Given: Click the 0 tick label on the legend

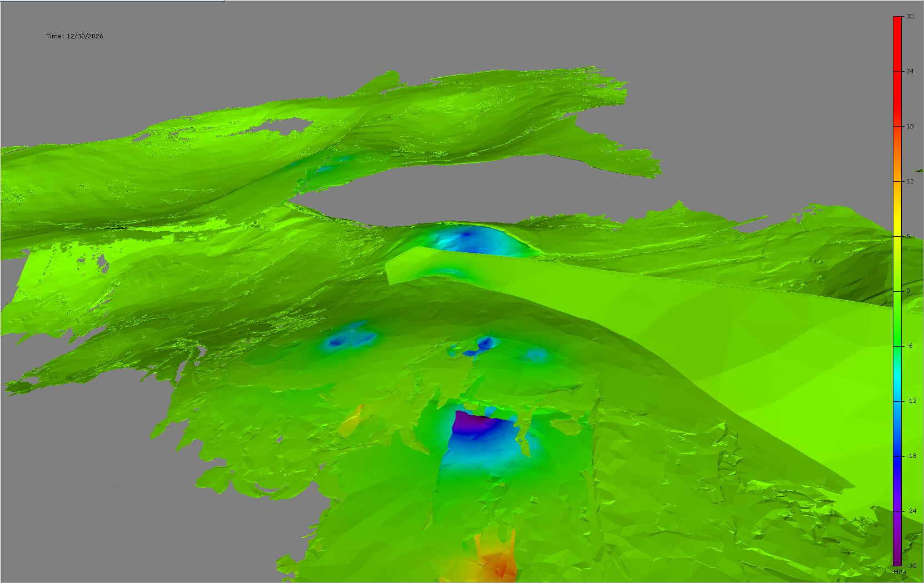Looking at the screenshot, I should (908, 291).
